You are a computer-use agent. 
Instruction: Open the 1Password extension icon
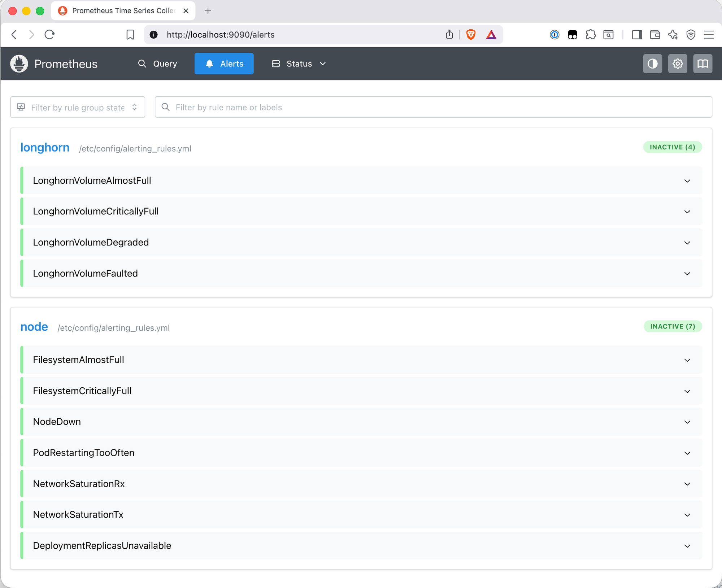pyautogui.click(x=554, y=35)
